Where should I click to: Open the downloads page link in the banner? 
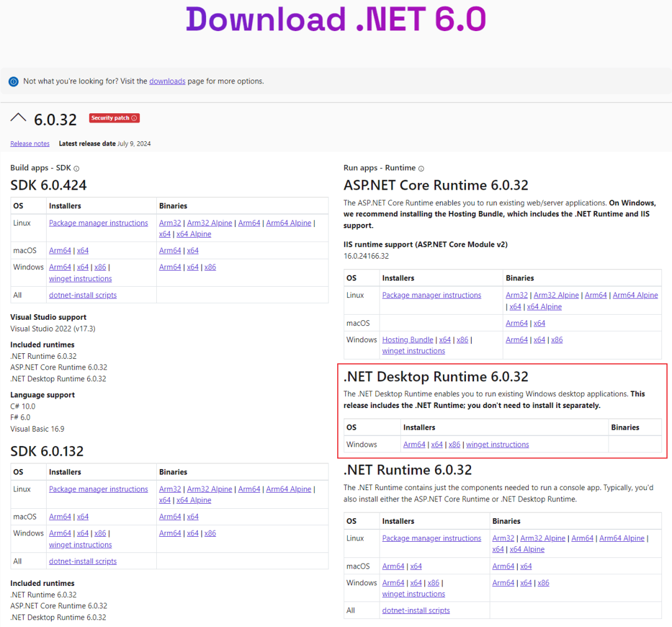(167, 81)
